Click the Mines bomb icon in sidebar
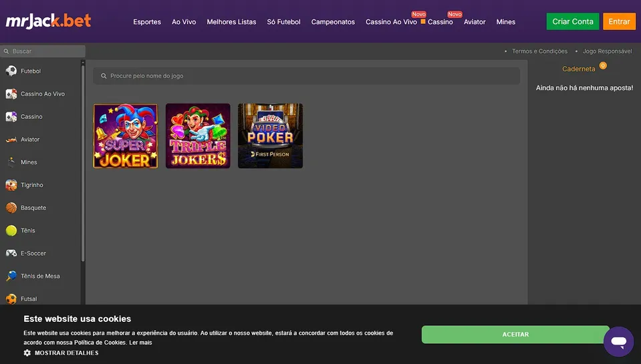Screen dimensions: 641x364 click(11, 162)
